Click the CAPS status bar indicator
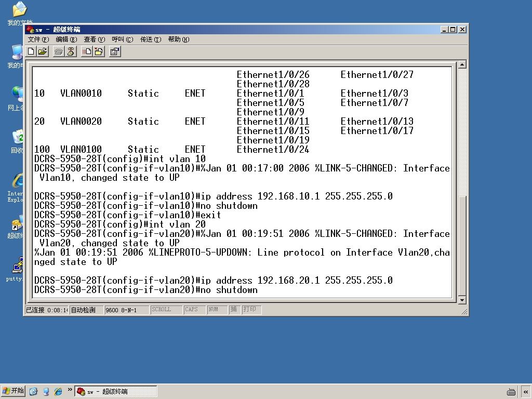 click(x=194, y=310)
